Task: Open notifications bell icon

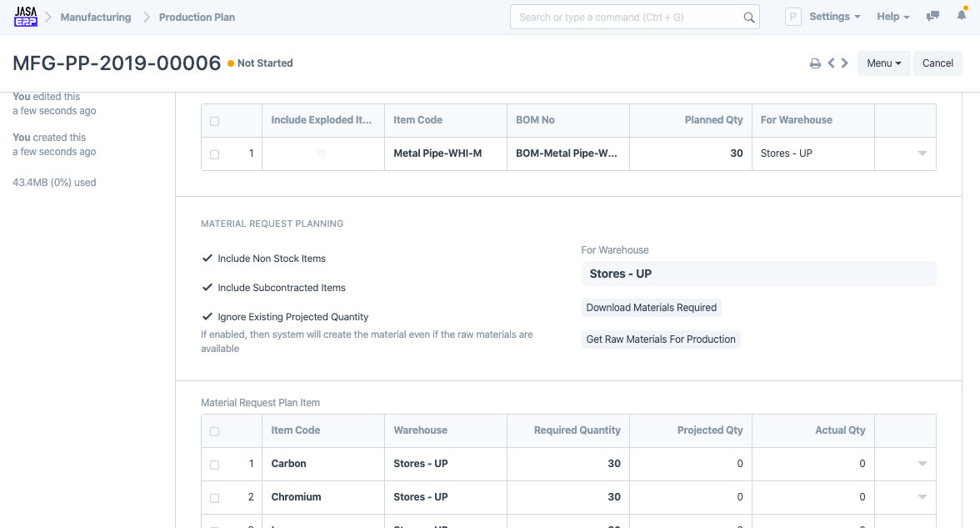Action: (962, 17)
